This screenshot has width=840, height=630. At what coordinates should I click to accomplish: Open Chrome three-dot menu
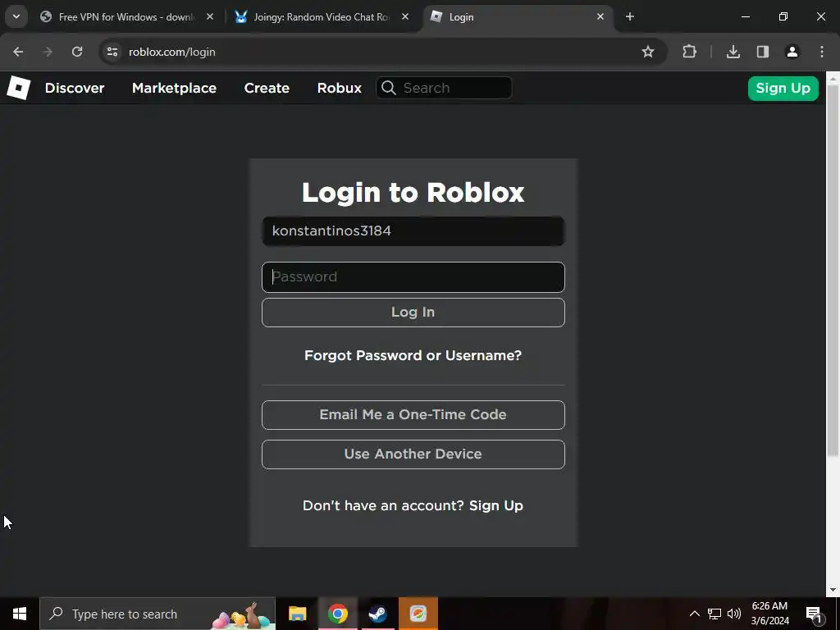pyautogui.click(x=822, y=52)
